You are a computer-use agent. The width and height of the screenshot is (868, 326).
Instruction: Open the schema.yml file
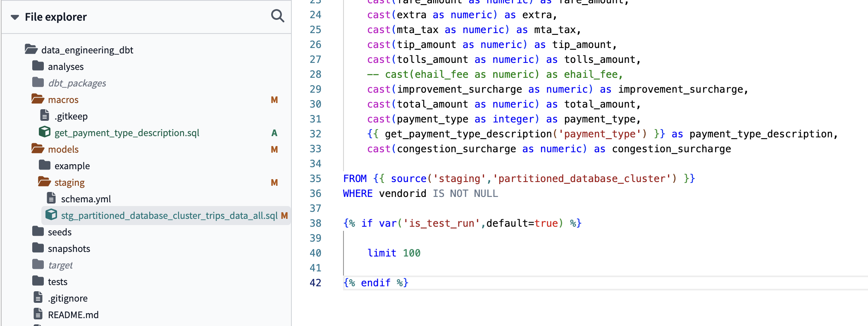(x=86, y=199)
